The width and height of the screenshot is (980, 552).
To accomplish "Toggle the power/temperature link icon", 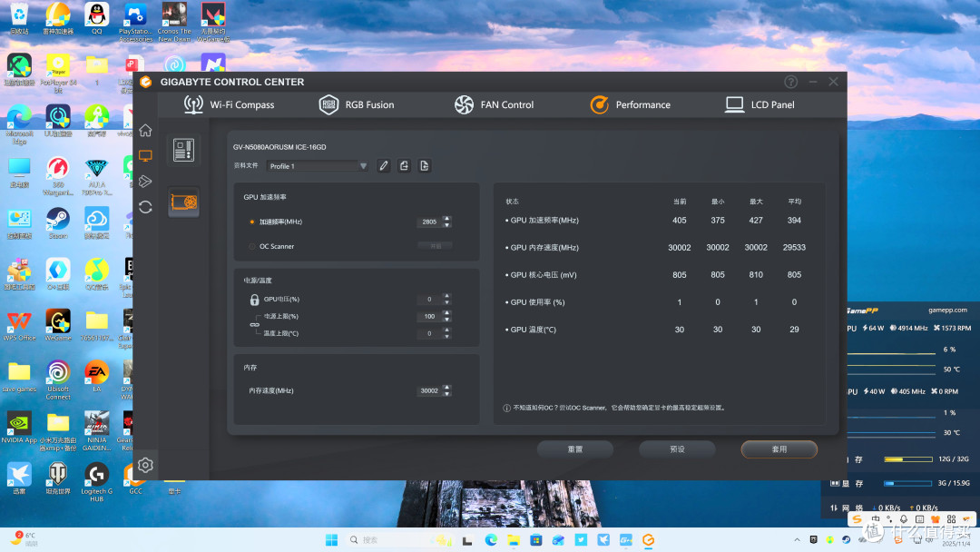I will (254, 324).
